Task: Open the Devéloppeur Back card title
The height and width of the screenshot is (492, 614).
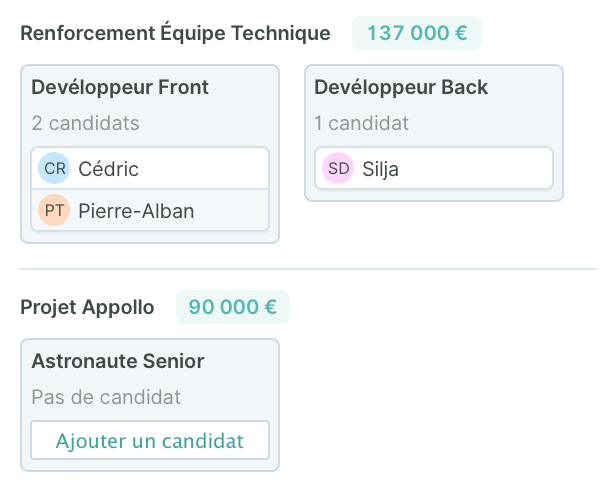Action: click(401, 87)
